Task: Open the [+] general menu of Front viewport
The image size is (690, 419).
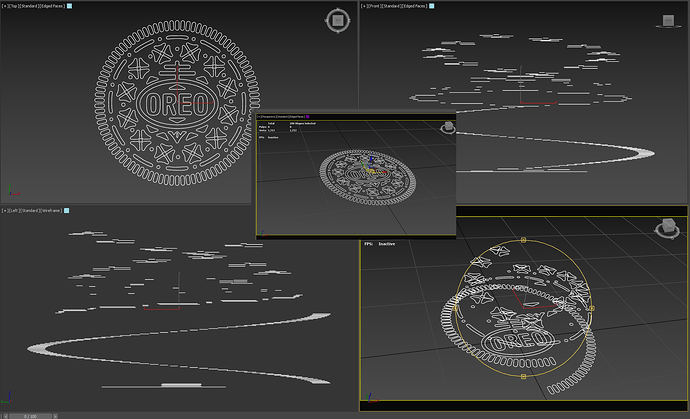Action: click(365, 6)
